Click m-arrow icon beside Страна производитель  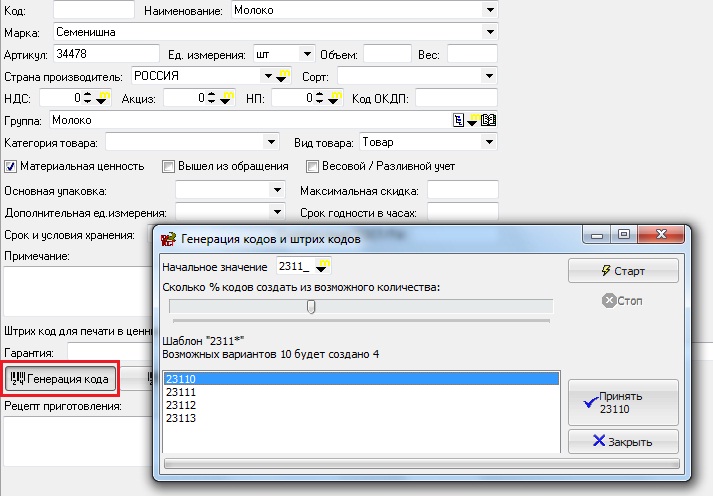pos(283,76)
